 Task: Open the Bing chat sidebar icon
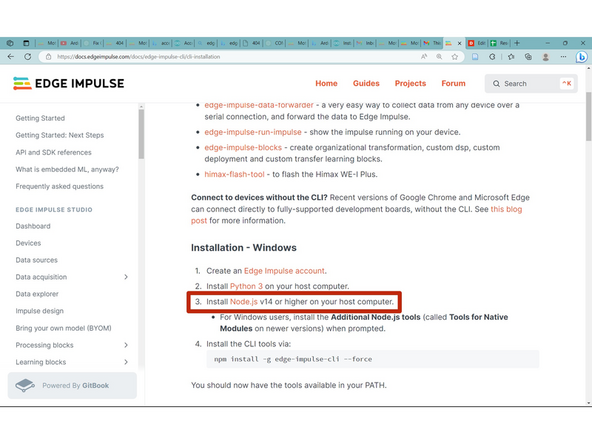pyautogui.click(x=582, y=57)
